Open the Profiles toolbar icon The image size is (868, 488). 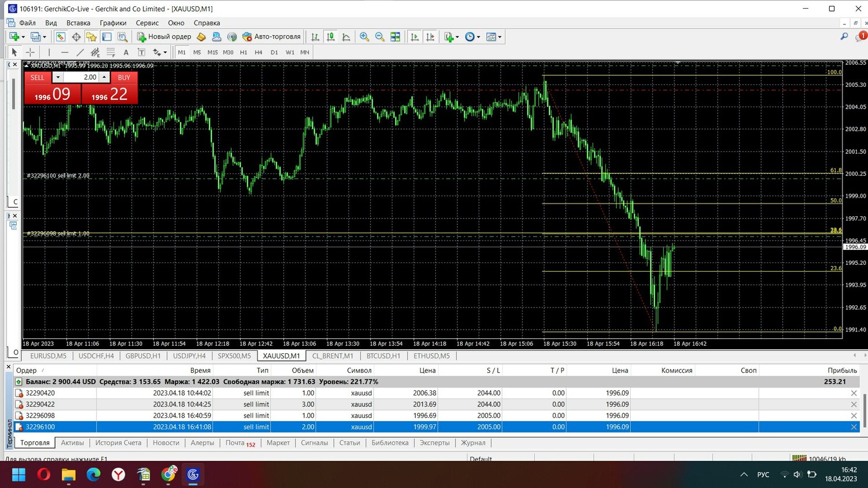tap(35, 36)
